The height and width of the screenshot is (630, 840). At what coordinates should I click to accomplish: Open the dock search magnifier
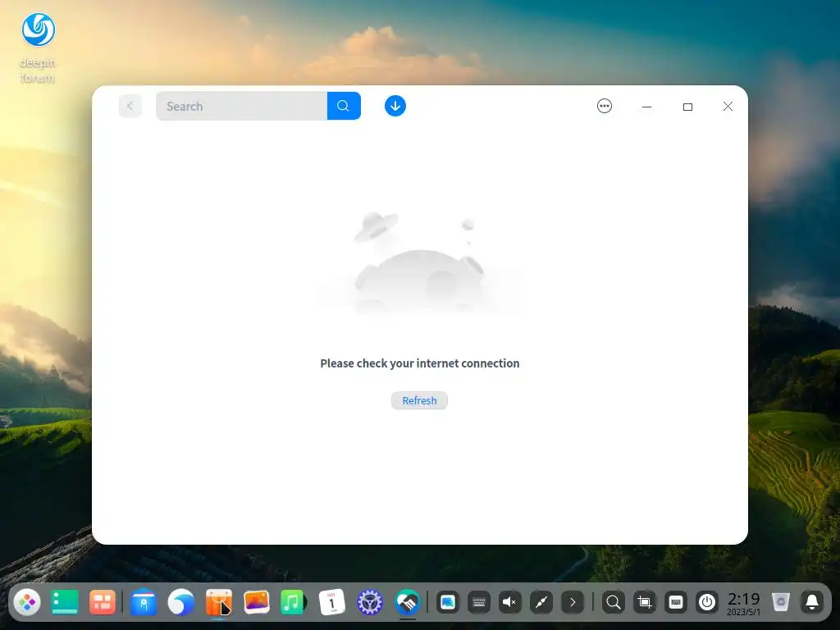tap(614, 603)
